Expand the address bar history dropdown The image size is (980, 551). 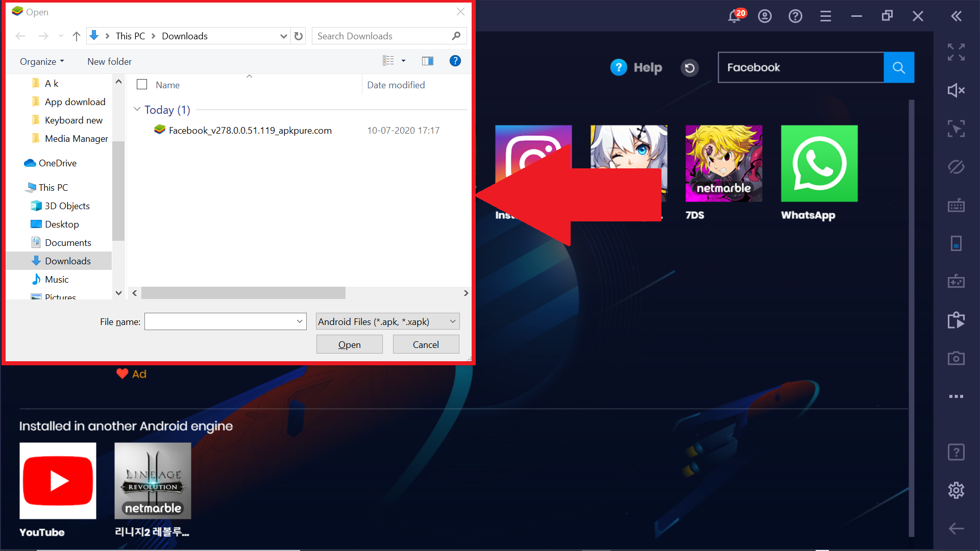pos(284,36)
